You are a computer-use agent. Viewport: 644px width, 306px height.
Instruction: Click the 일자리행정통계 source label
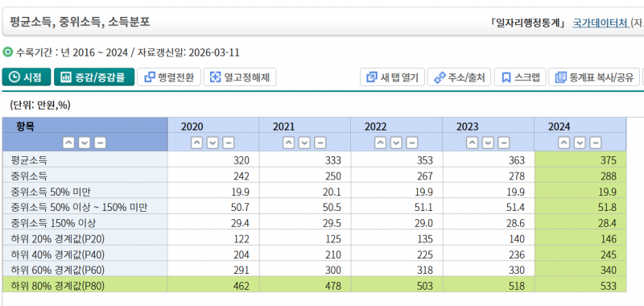coord(528,23)
